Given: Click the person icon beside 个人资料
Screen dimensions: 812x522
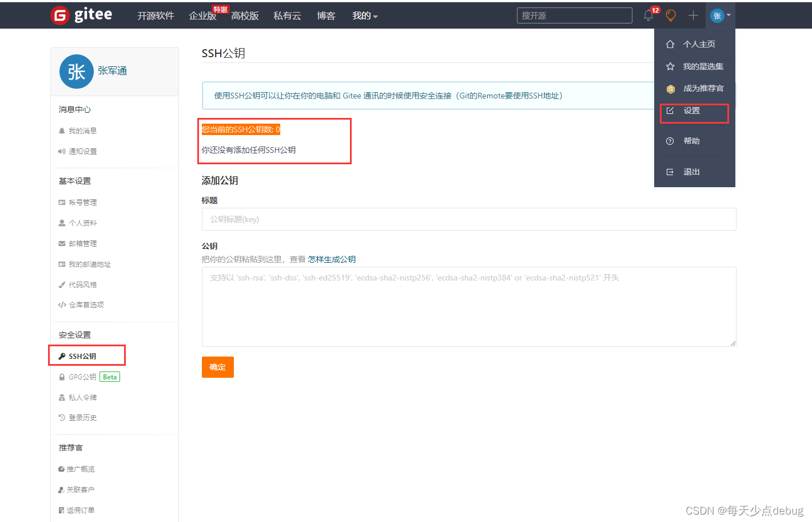Looking at the screenshot, I should (x=62, y=223).
